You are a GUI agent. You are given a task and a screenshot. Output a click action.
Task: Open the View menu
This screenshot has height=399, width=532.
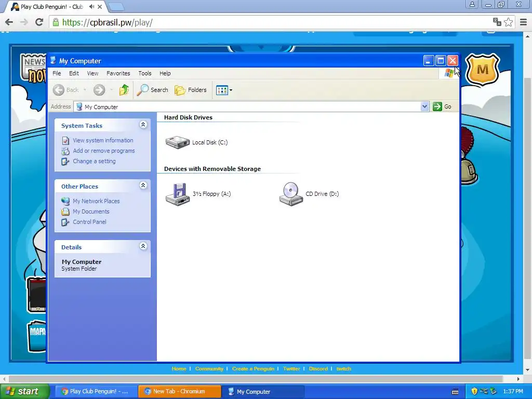tap(92, 73)
